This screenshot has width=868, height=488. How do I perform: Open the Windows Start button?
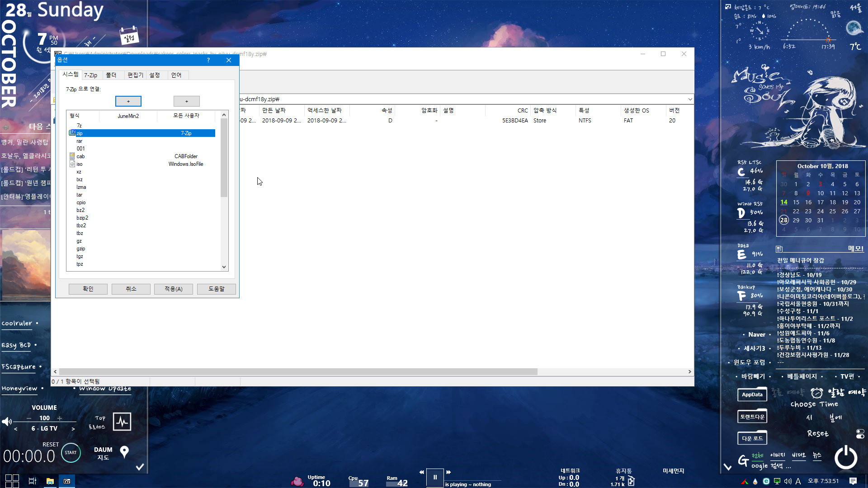coord(12,481)
